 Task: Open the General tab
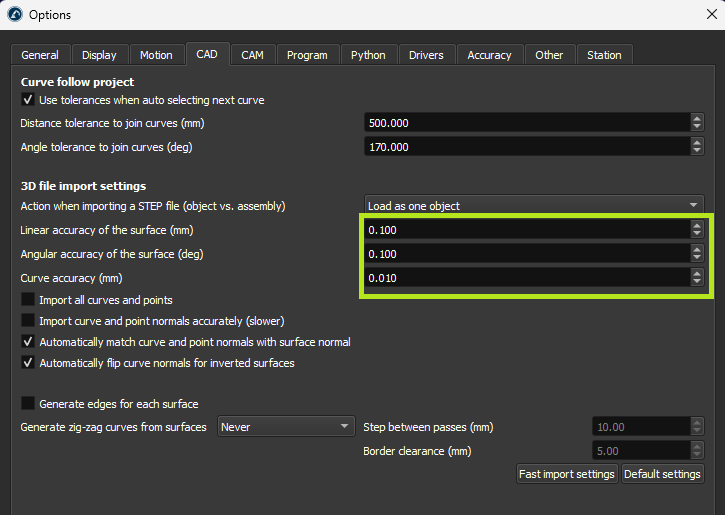point(40,55)
